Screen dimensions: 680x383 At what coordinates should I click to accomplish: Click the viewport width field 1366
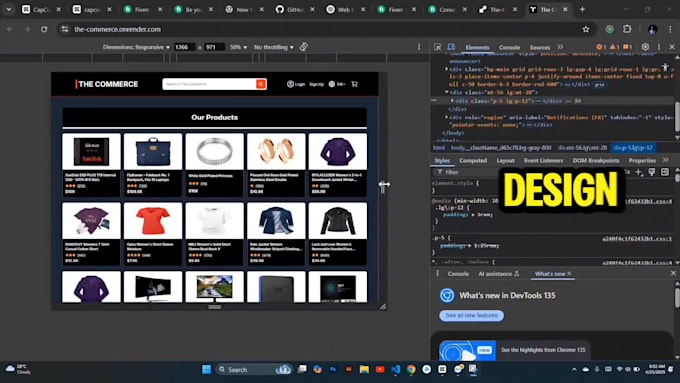(x=184, y=47)
